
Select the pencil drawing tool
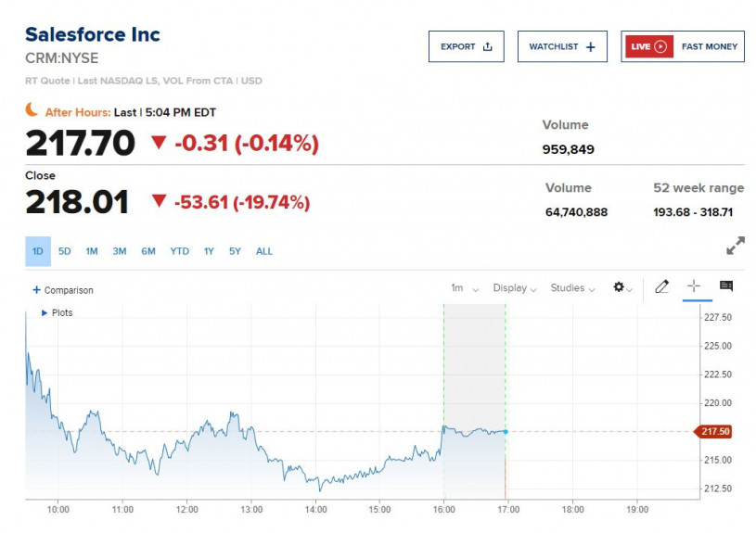pos(661,287)
